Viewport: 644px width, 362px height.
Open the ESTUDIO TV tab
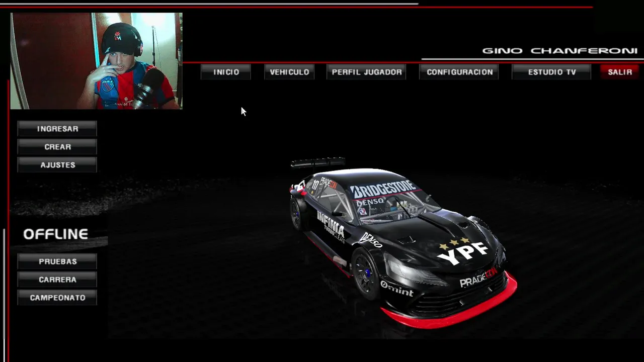click(552, 72)
